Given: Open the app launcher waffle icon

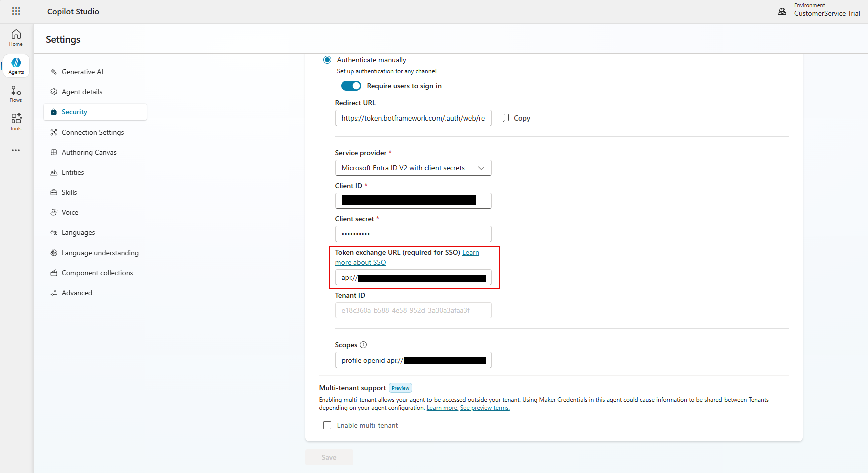Looking at the screenshot, I should tap(16, 11).
